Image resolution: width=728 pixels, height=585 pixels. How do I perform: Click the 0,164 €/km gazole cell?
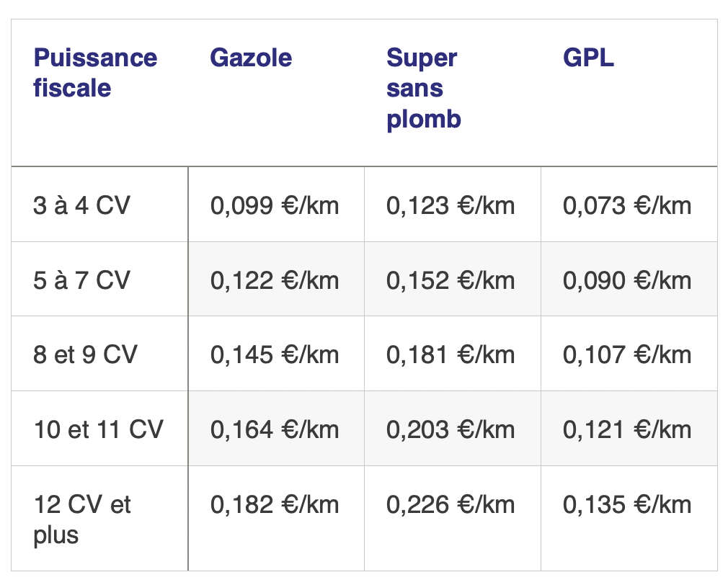pyautogui.click(x=275, y=429)
